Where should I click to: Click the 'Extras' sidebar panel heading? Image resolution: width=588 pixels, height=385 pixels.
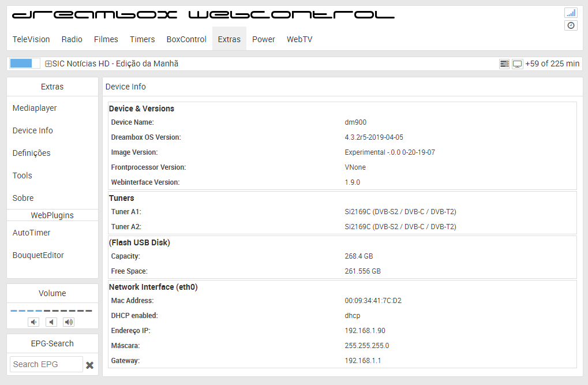[x=52, y=87]
